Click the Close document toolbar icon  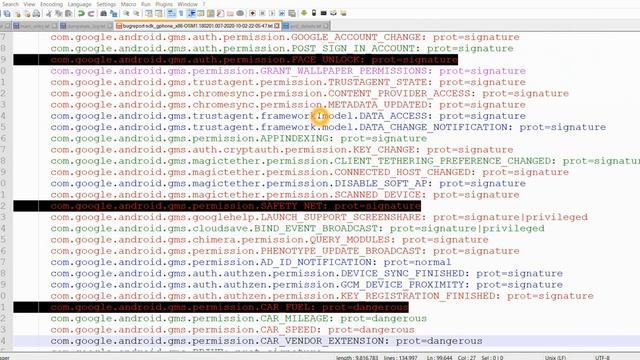pos(18,13)
